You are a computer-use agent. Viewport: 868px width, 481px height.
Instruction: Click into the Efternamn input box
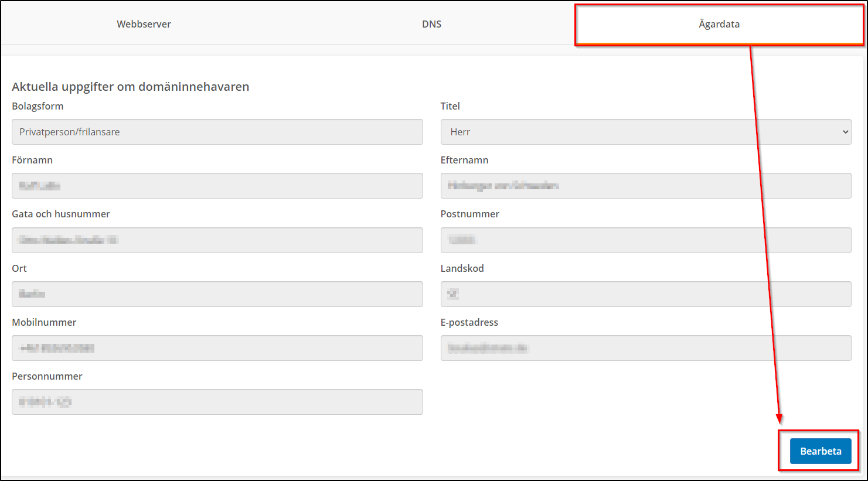pyautogui.click(x=645, y=186)
